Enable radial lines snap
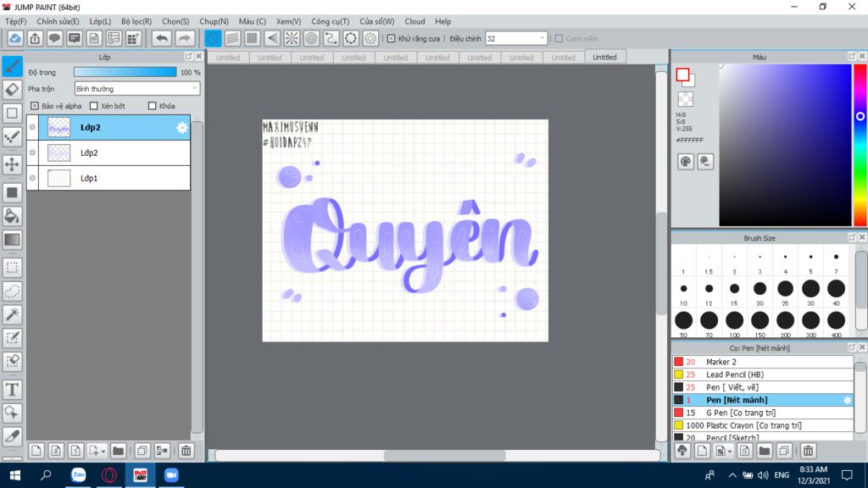This screenshot has width=868, height=488. 292,38
